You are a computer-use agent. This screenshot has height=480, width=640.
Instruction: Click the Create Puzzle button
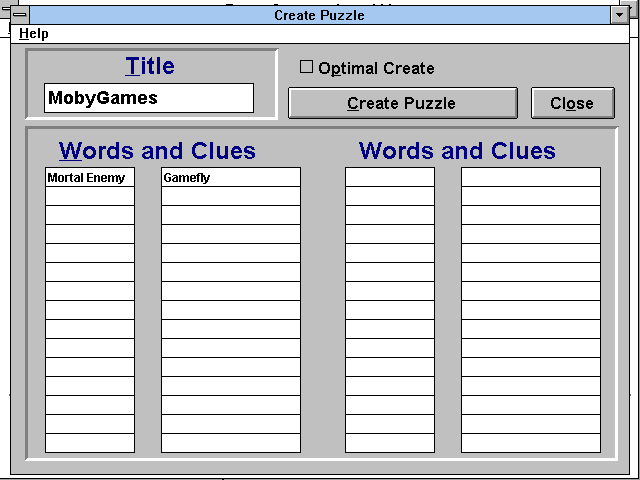click(x=402, y=103)
